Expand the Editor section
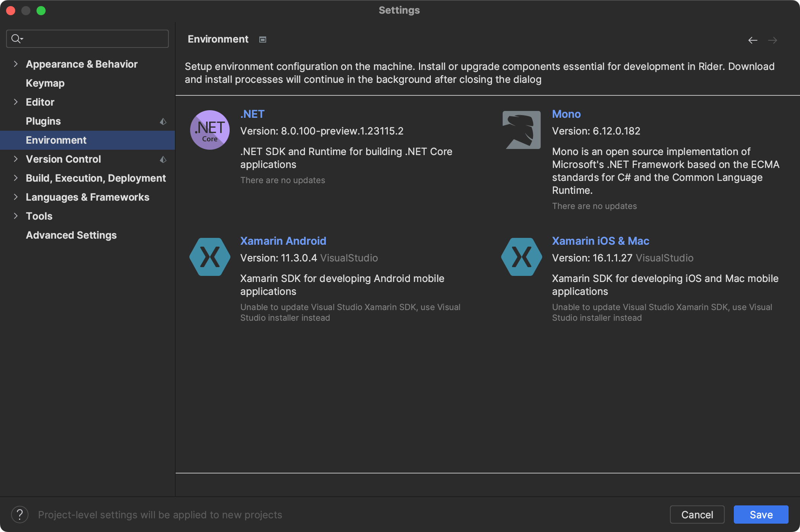Viewport: 800px width, 532px height. tap(16, 102)
